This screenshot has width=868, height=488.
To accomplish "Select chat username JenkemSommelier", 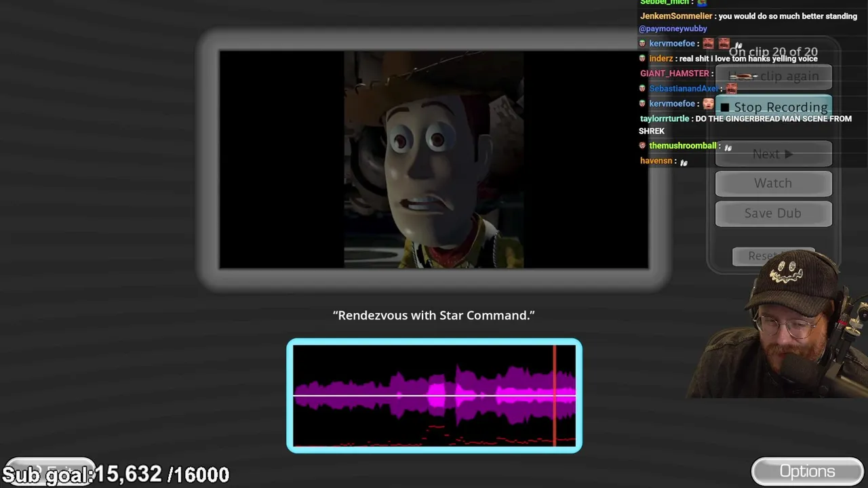I will [676, 16].
